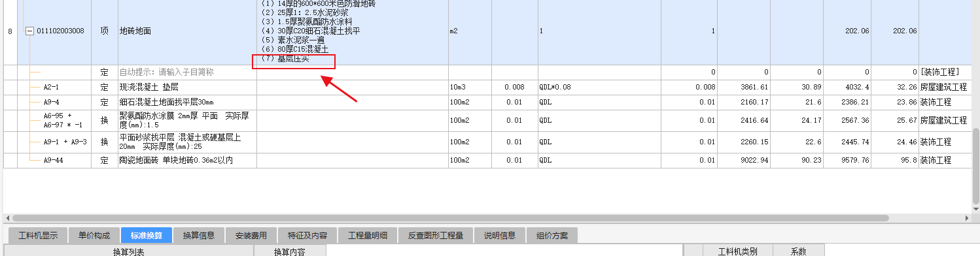This screenshot has height=256, width=980.
Task: Open the 单价构成 tab
Action: pos(94,235)
